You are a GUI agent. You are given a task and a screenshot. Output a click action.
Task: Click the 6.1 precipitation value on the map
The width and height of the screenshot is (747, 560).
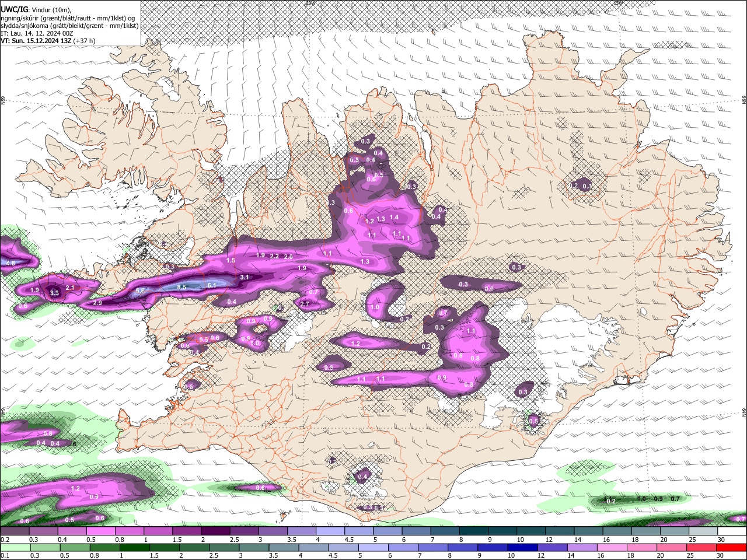pos(212,285)
